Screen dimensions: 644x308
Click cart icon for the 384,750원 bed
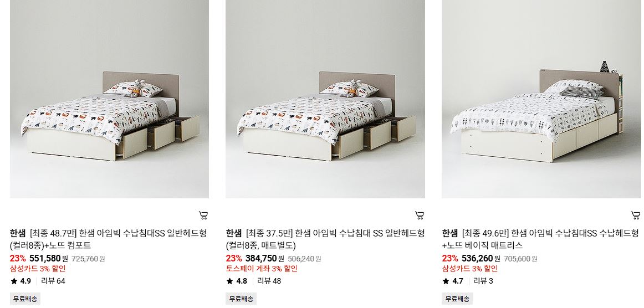420,215
